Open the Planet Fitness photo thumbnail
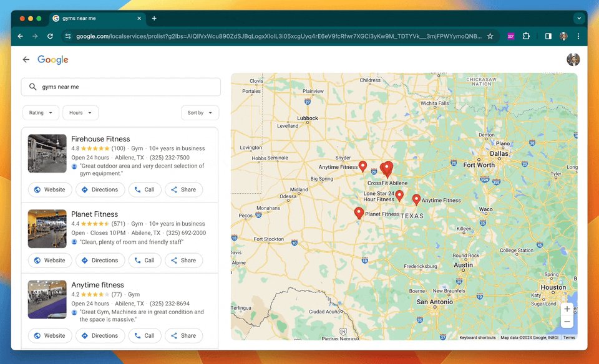 tap(47, 229)
